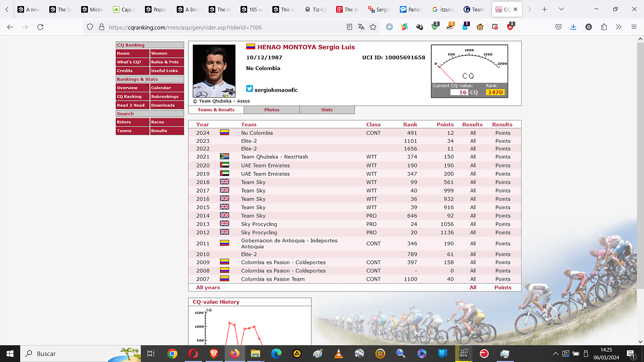Open Points results for 2012

pos(503,232)
